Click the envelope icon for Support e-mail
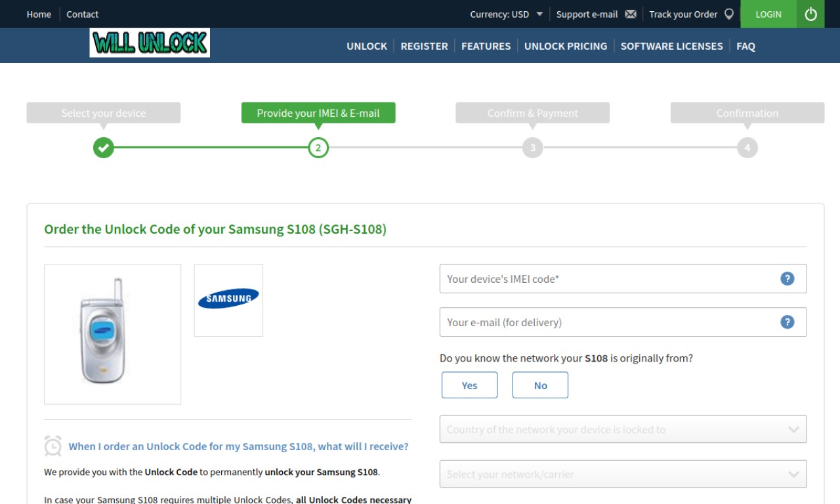This screenshot has width=840, height=504. 631,14
